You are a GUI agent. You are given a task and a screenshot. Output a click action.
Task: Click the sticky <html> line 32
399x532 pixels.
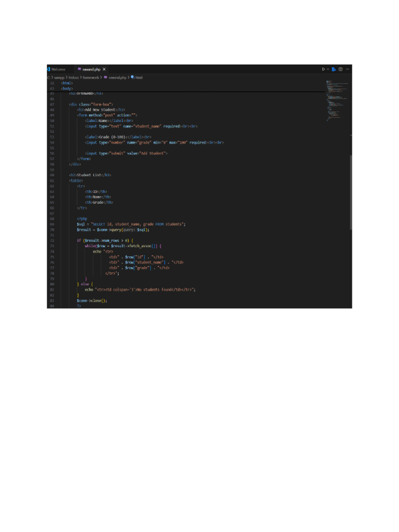67,83
